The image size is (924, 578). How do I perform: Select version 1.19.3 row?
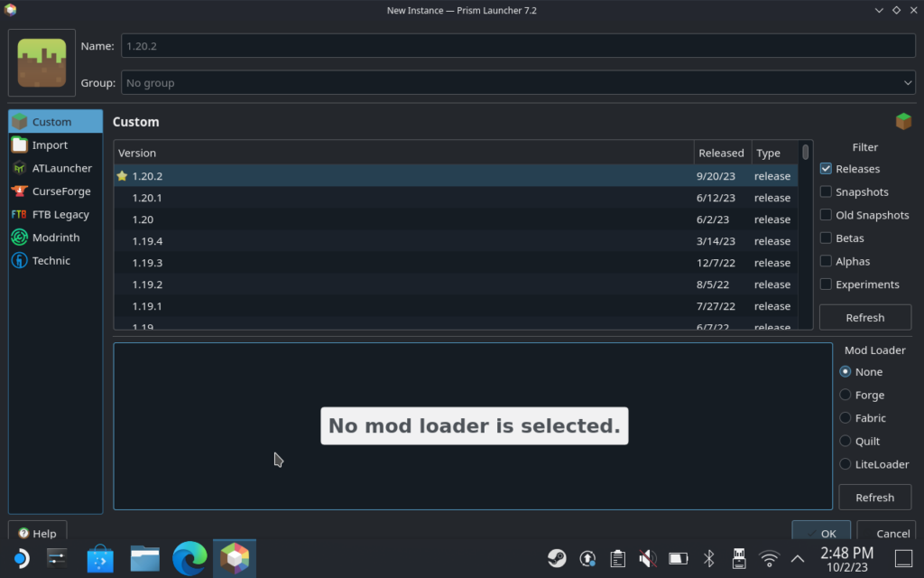point(456,263)
